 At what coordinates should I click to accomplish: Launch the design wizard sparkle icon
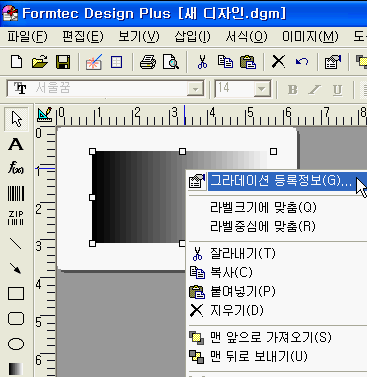click(93, 62)
